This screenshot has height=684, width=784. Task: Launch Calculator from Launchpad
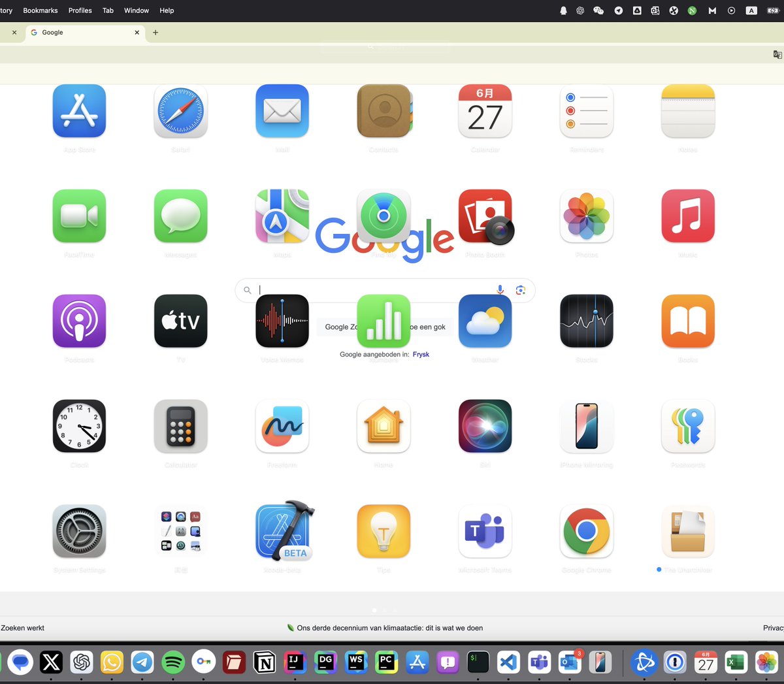tap(181, 426)
